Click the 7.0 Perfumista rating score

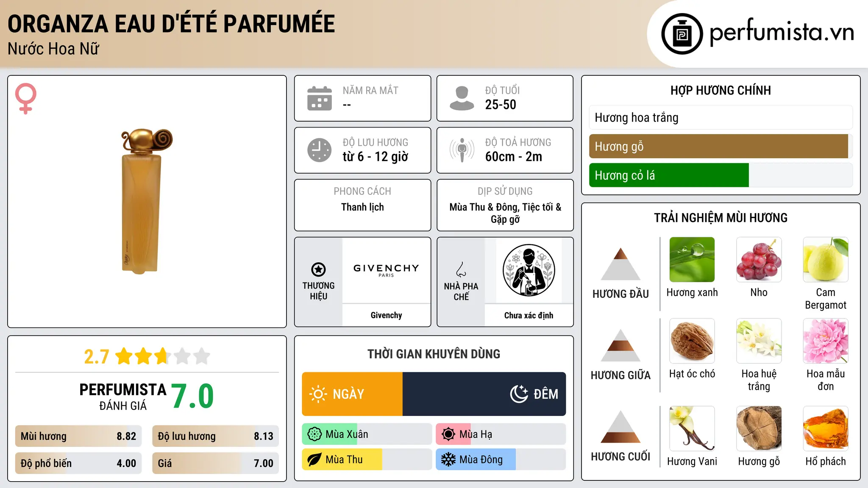(x=192, y=396)
